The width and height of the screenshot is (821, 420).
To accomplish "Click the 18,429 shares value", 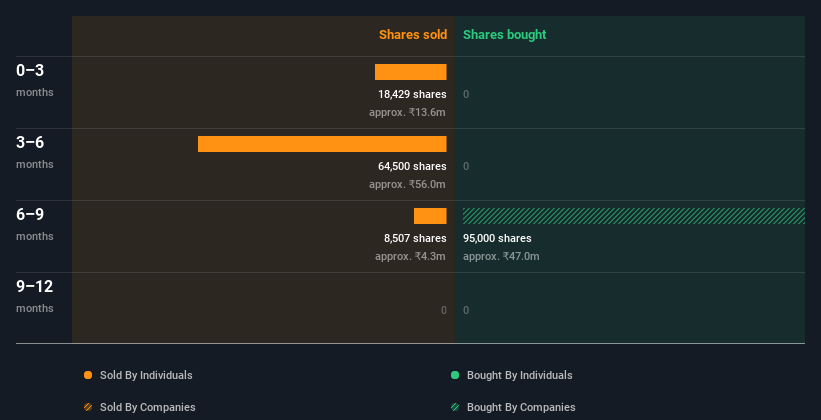I will (x=412, y=94).
